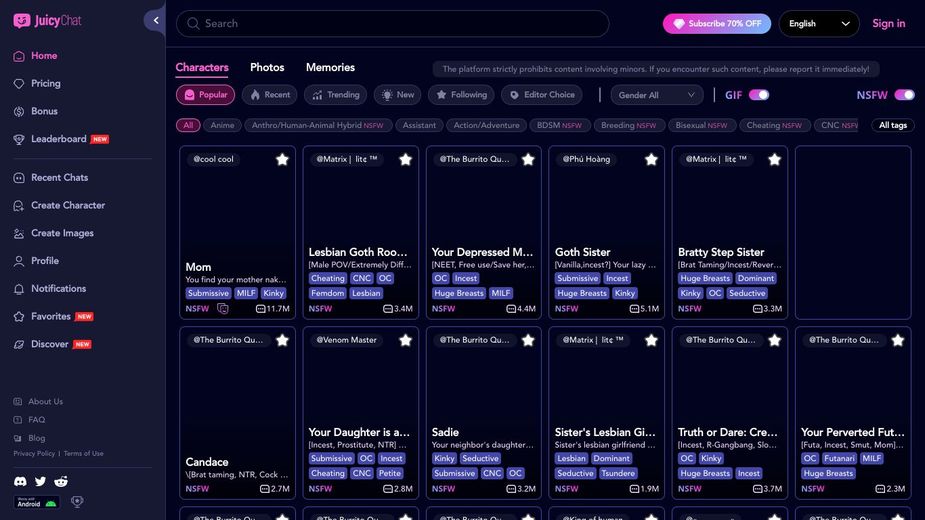The height and width of the screenshot is (520, 925).
Task: Collapse the left sidebar with the arrow
Action: pyautogui.click(x=155, y=20)
